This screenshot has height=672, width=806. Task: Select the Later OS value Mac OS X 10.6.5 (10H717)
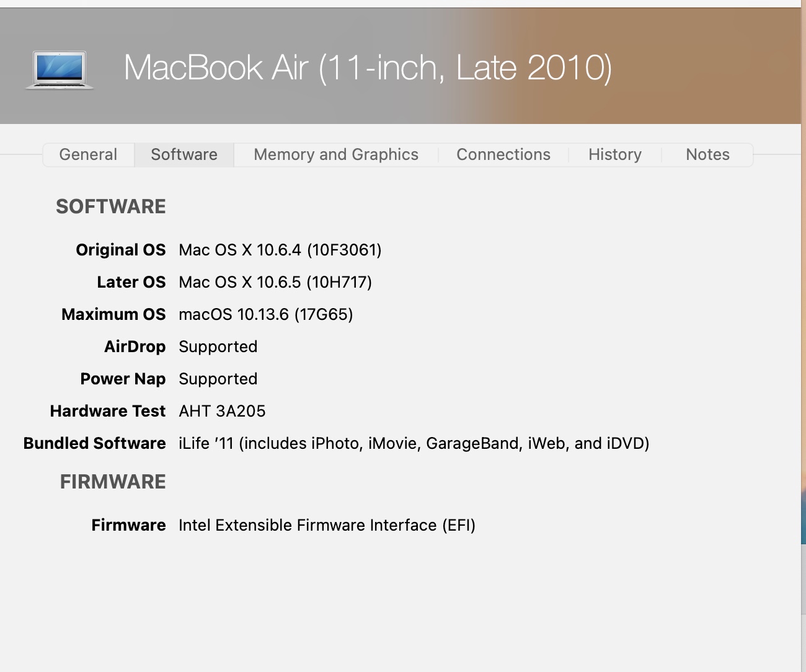click(x=275, y=282)
